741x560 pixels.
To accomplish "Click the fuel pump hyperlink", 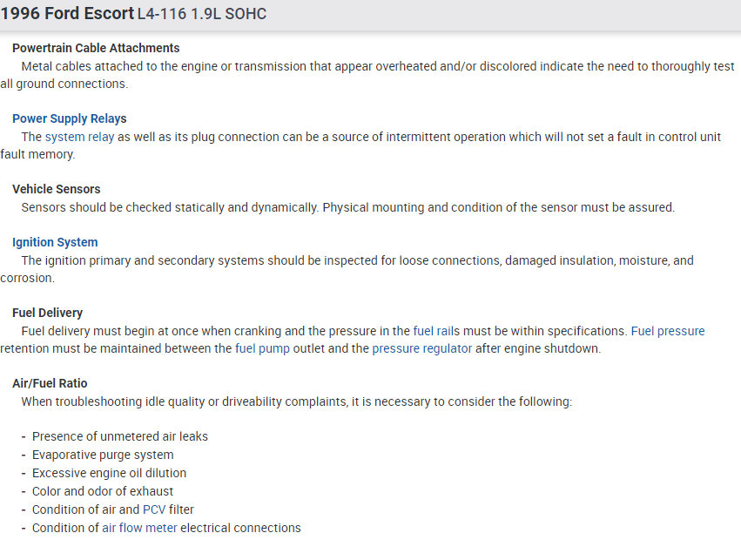I will (263, 348).
